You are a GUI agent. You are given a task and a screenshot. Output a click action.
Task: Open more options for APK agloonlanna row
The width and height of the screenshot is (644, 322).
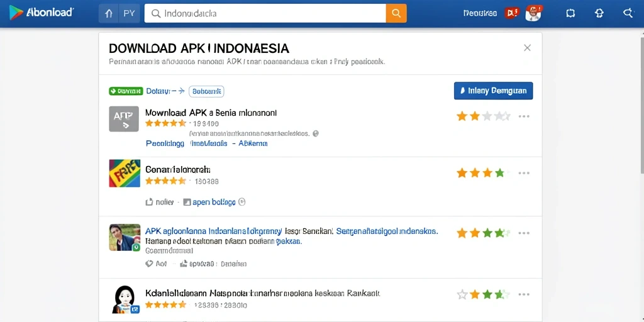click(524, 233)
